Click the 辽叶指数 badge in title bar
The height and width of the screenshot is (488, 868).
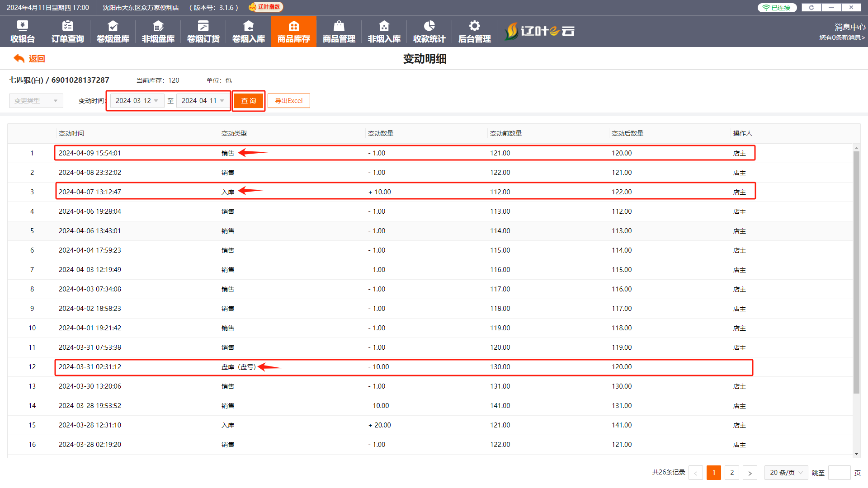tap(266, 7)
